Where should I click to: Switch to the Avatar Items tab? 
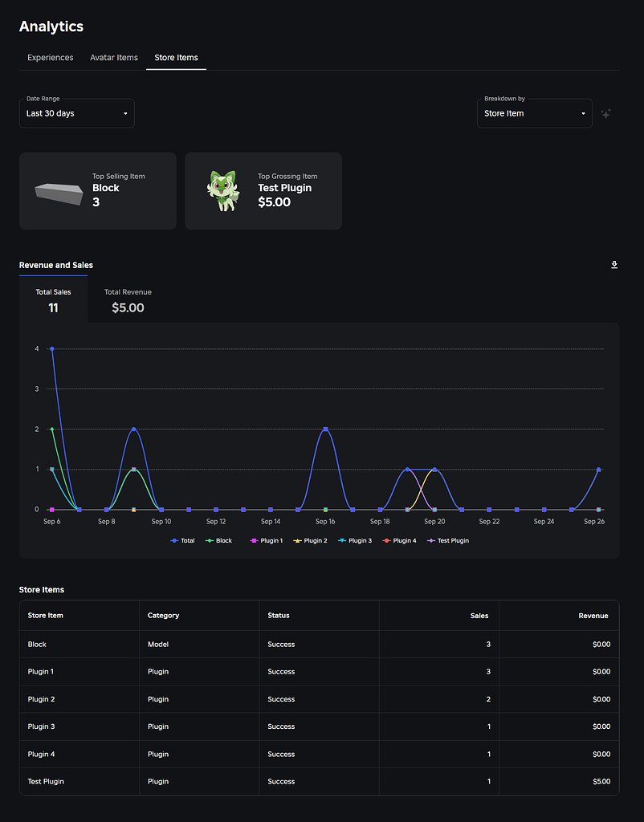(113, 58)
